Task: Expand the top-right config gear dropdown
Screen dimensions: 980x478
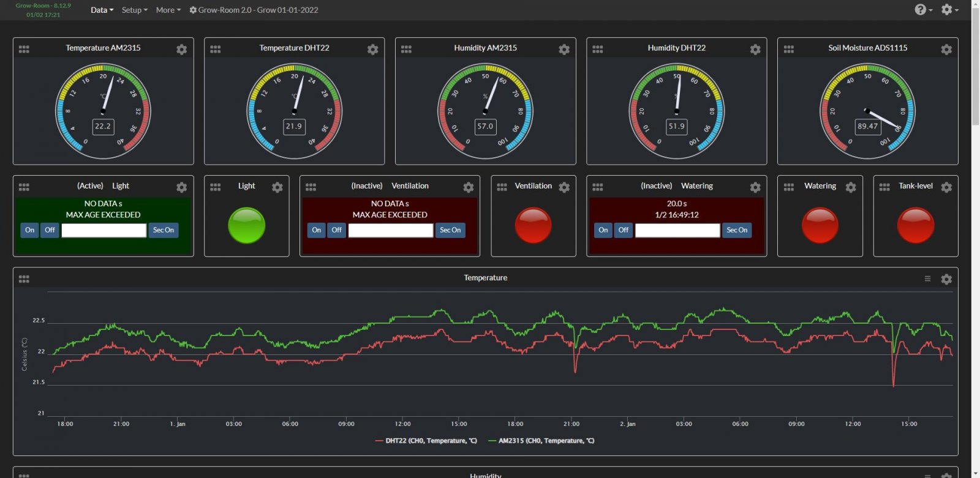Action: 949,10
